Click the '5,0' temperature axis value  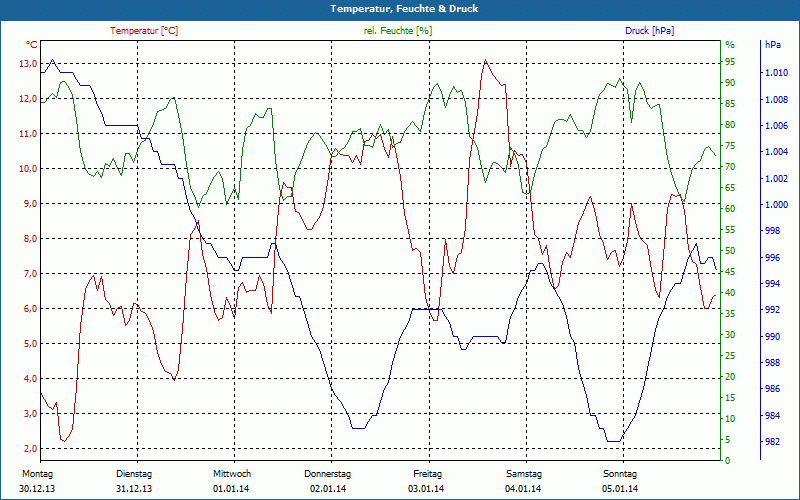click(30, 343)
